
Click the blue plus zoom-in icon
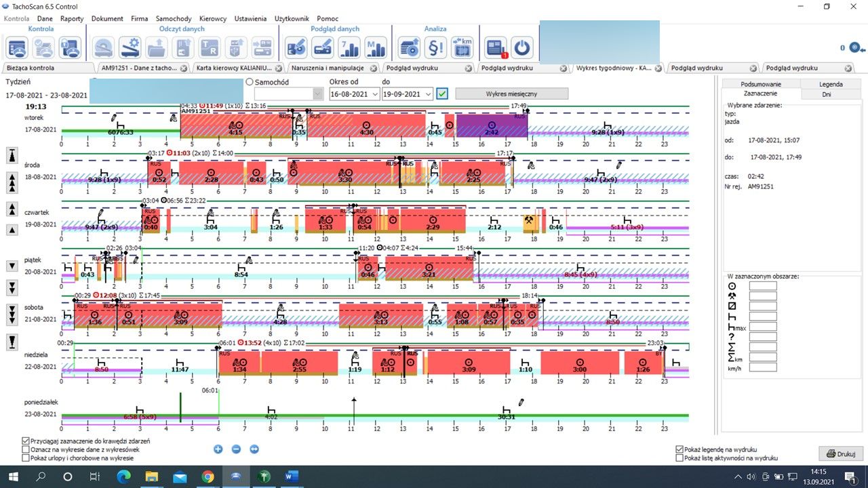tap(218, 449)
